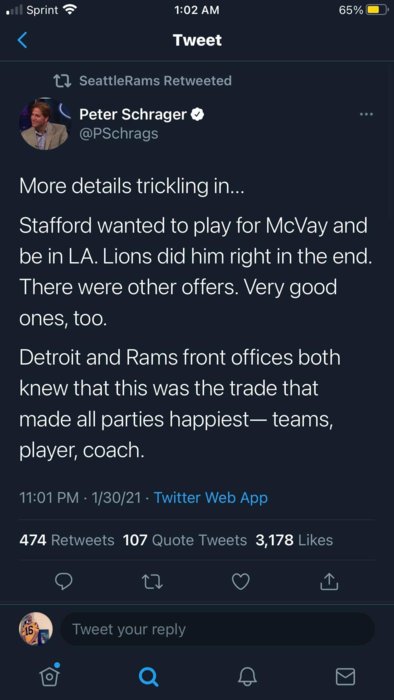Open Peter Schrager's profile name
This screenshot has width=394, height=700.
pyautogui.click(x=133, y=115)
